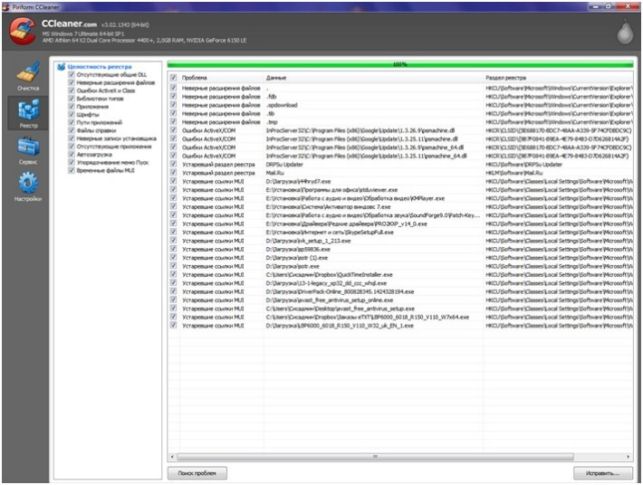Screen dimensions: 643x485
Task: Uncheck the QuickTimeInstaller.exe row checkbox
Action: 173,274
